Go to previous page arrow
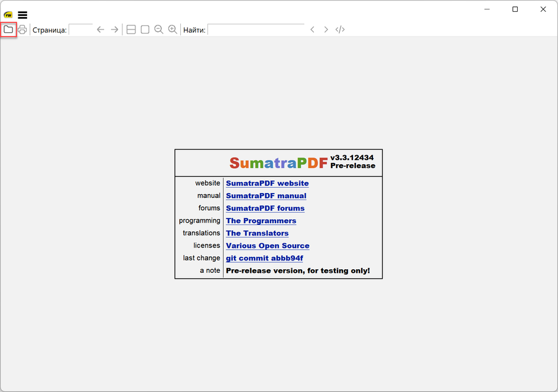 tap(100, 30)
